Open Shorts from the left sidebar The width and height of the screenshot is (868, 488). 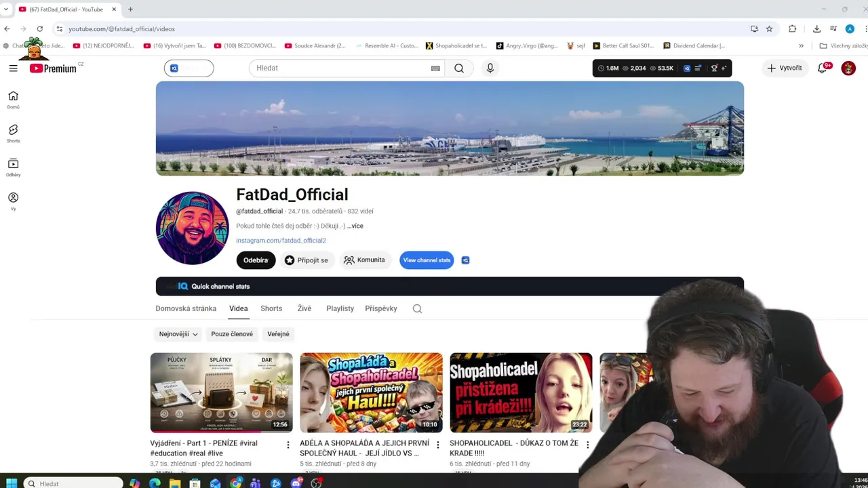pos(13,134)
